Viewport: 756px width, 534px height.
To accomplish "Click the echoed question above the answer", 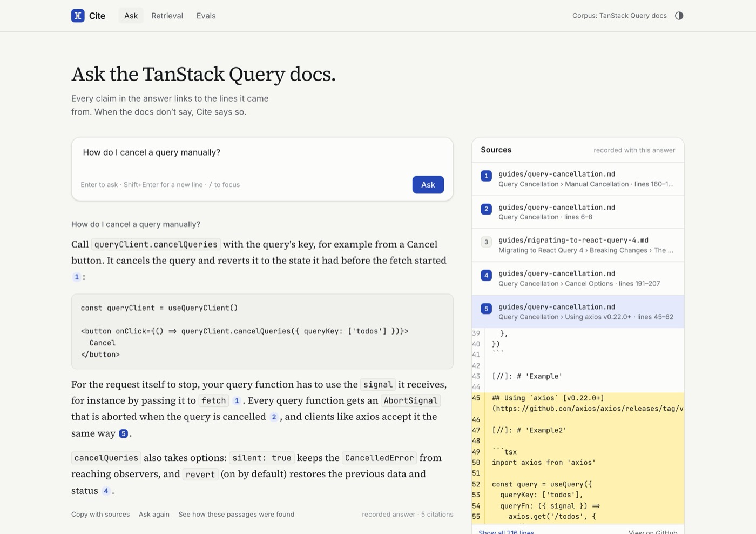I will [136, 224].
